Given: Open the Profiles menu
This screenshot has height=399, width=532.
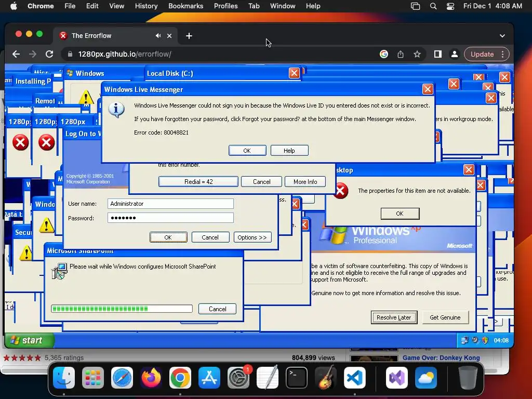Looking at the screenshot, I should coord(225,6).
